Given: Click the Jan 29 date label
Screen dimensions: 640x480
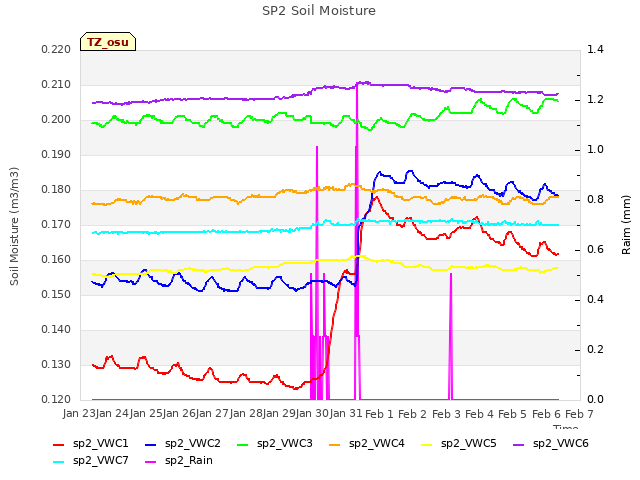Looking at the screenshot, I should point(279,414).
